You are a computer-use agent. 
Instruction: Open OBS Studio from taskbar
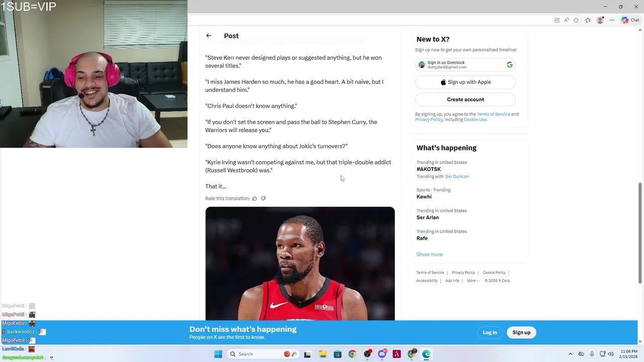coord(367,354)
